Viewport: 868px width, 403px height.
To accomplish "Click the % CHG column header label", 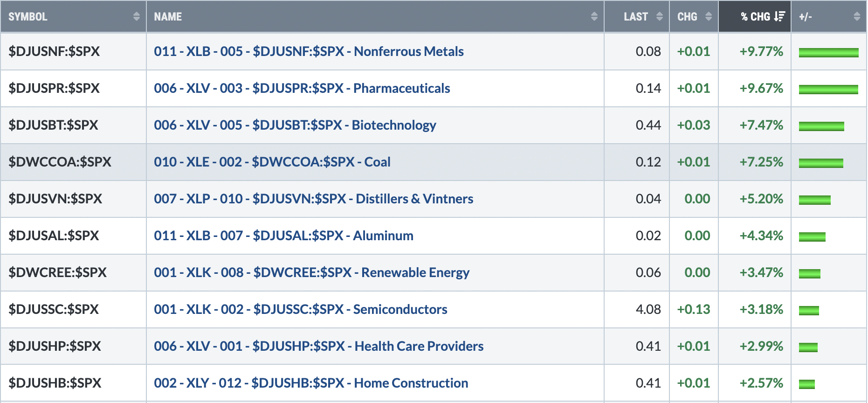I will point(755,16).
